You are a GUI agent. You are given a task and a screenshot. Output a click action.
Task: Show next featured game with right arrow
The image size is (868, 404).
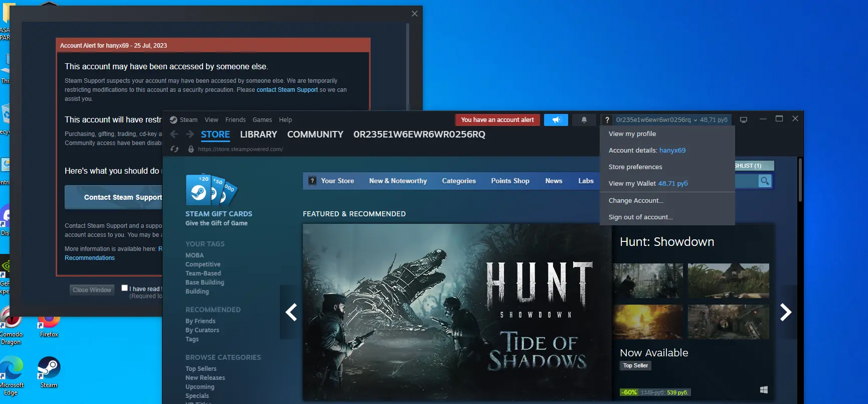[786, 312]
